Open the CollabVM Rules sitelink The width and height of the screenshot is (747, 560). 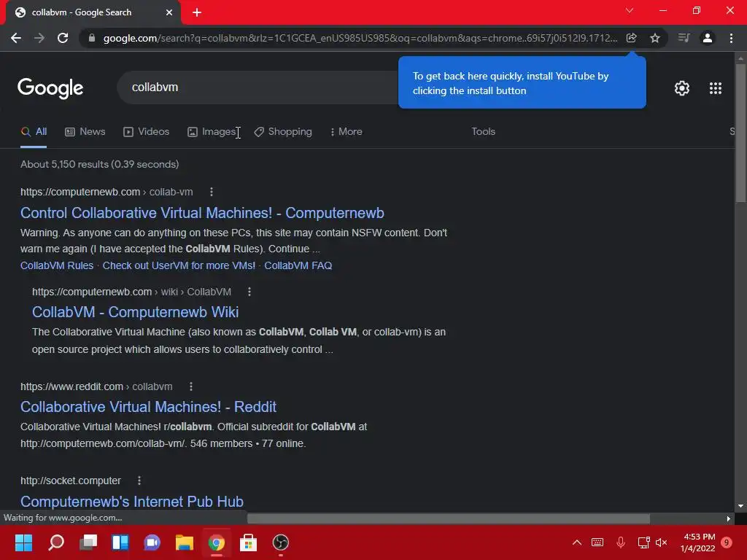coord(57,265)
